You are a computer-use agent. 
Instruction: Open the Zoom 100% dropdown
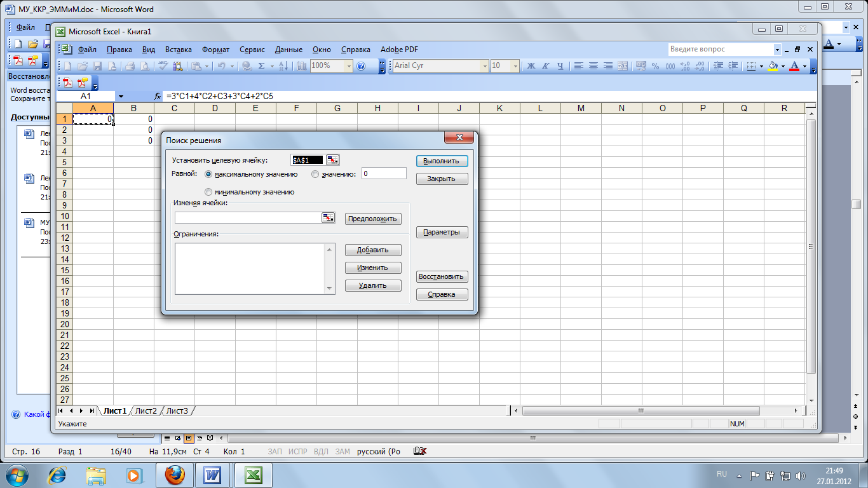pos(348,65)
